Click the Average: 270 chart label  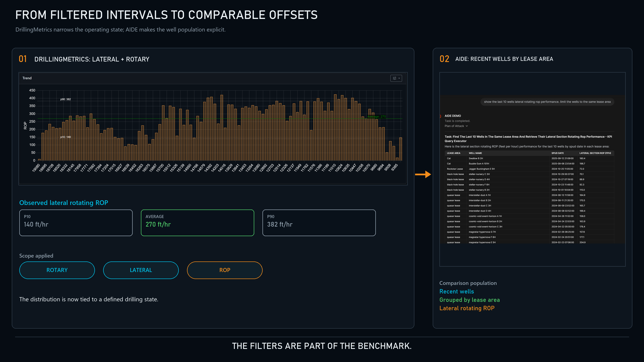coord(376,117)
